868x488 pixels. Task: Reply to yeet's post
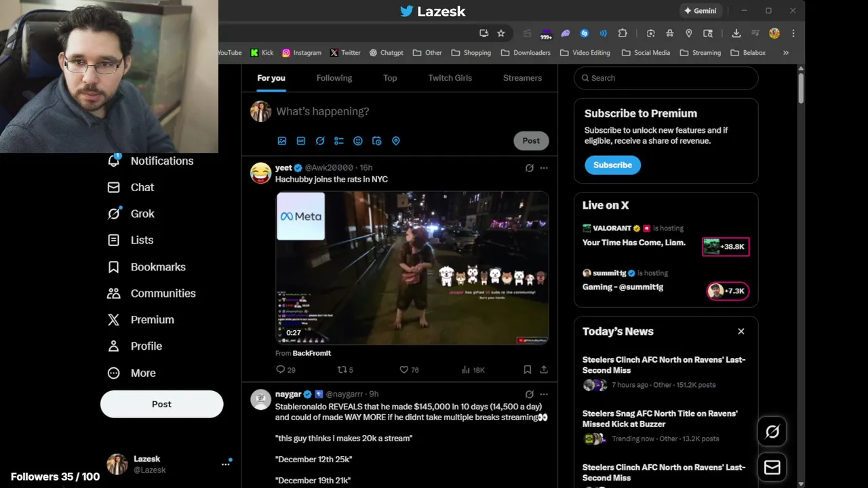point(285,370)
